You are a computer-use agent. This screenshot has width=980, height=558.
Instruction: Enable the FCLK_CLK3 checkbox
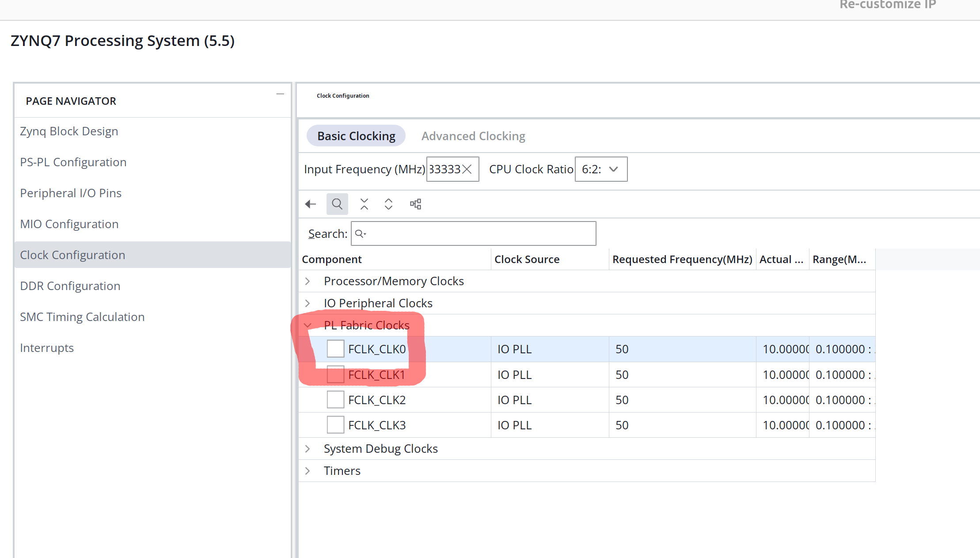point(335,425)
